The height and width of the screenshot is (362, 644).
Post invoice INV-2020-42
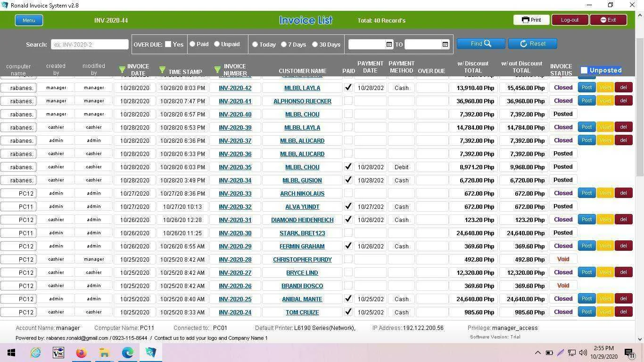(x=586, y=87)
